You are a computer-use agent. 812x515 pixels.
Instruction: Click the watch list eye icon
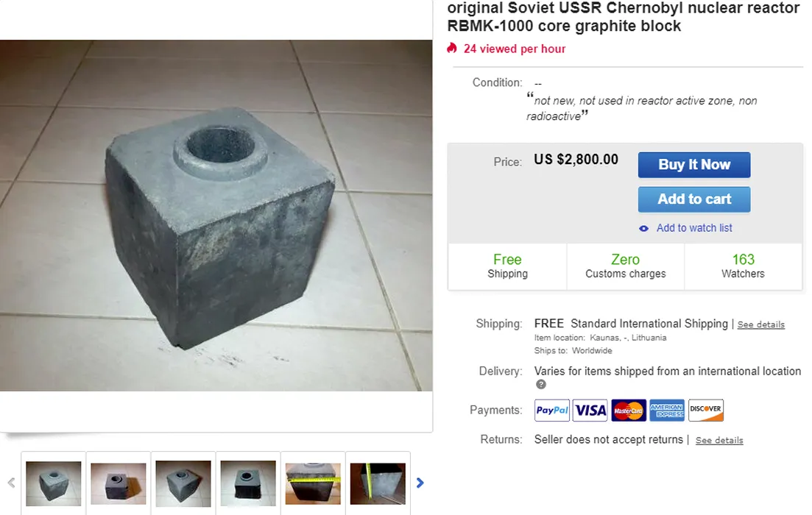tap(643, 228)
